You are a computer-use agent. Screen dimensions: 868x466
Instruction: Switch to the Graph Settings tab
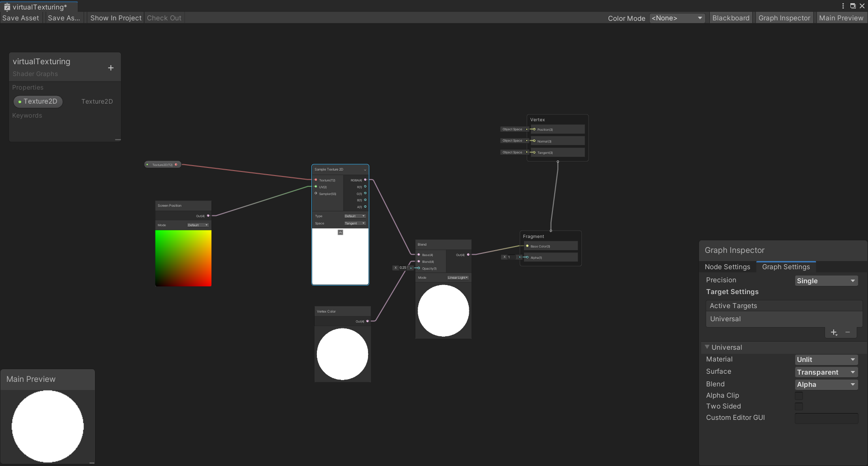pyautogui.click(x=786, y=267)
